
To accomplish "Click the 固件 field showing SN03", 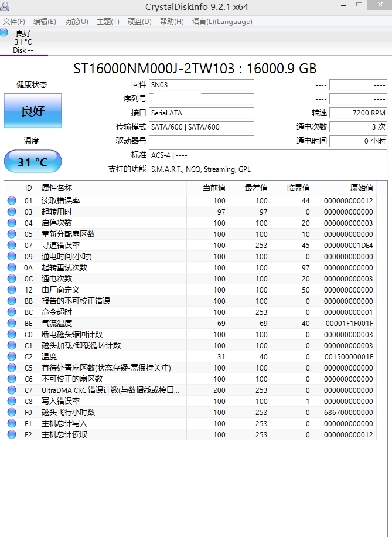I will 202,85.
